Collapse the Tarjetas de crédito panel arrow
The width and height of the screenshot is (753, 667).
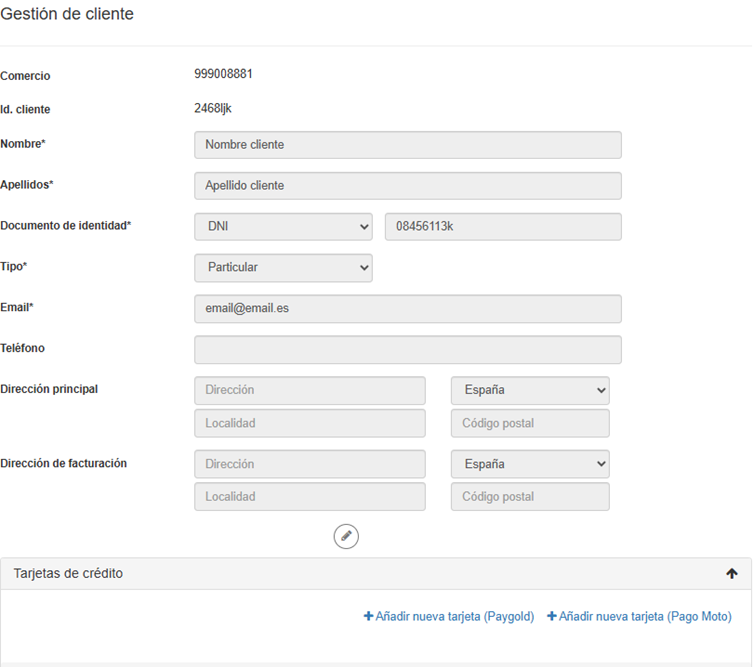coord(731,574)
